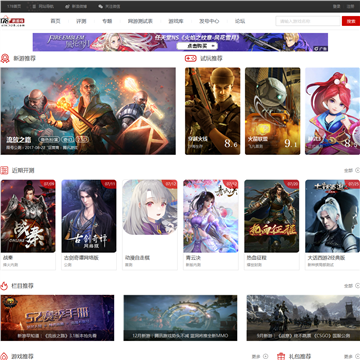360x360 pixels.
Task: Expand 全部 arrow beside 近期开测
Action: [358, 170]
